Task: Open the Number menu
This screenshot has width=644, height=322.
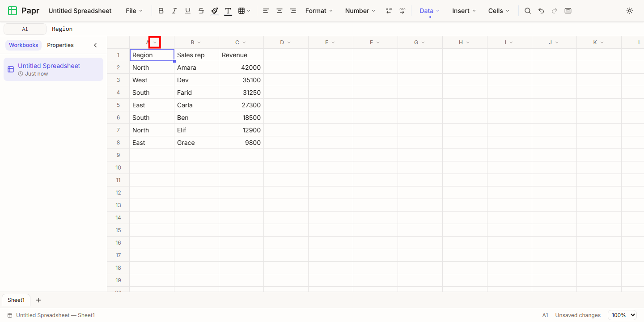Action: click(x=360, y=11)
